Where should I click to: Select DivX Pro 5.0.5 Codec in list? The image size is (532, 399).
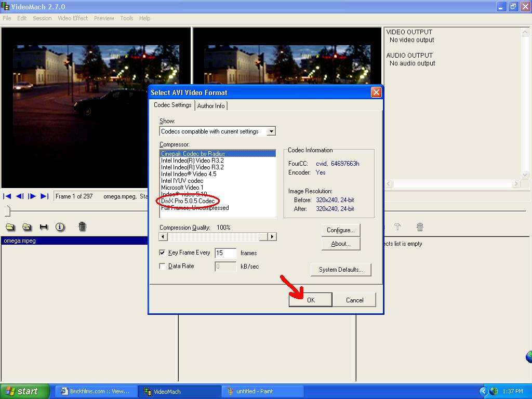(188, 201)
